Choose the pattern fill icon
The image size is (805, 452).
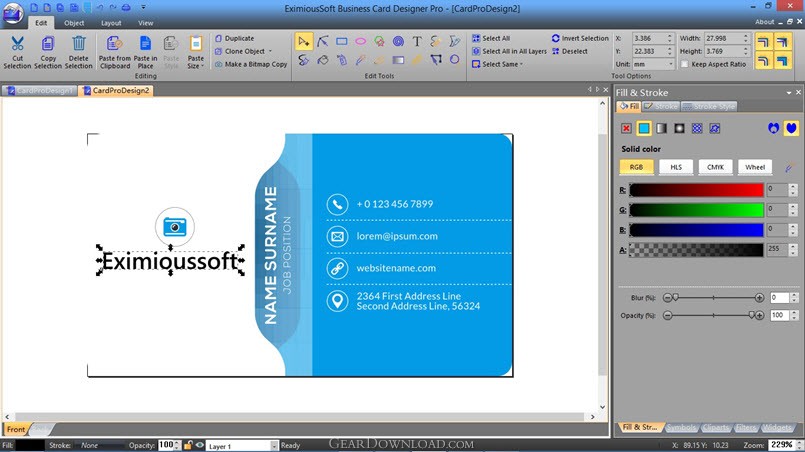point(697,128)
